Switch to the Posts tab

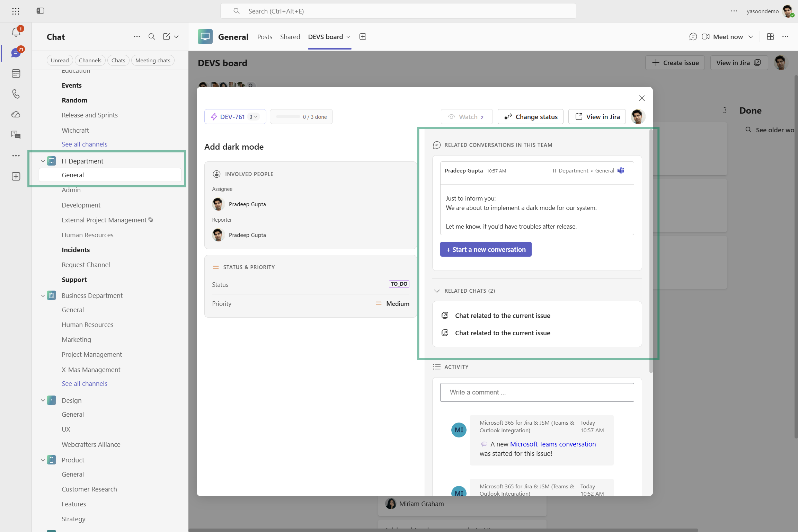pyautogui.click(x=265, y=37)
